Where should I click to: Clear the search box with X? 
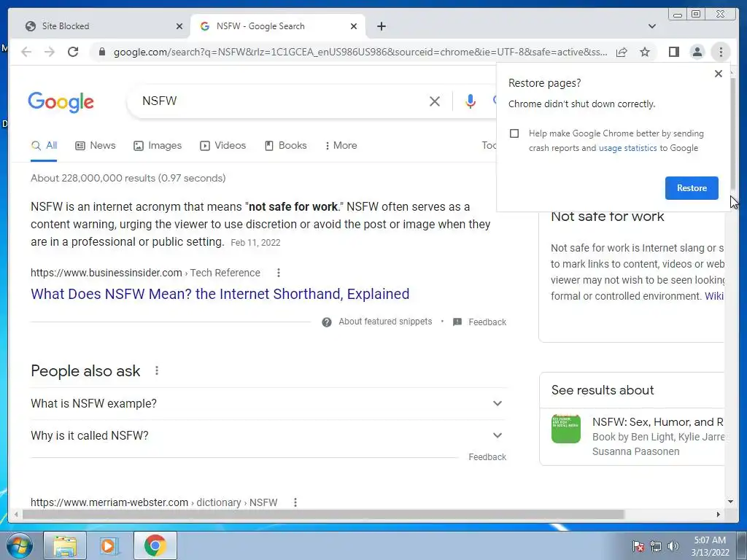(435, 101)
